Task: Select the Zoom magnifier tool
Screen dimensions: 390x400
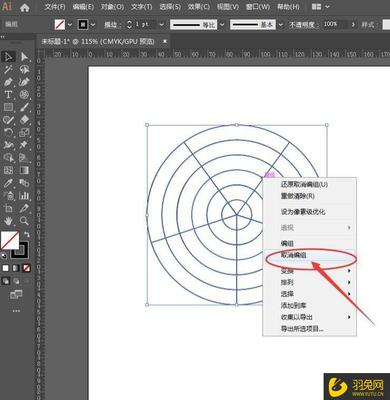Action: 24,221
